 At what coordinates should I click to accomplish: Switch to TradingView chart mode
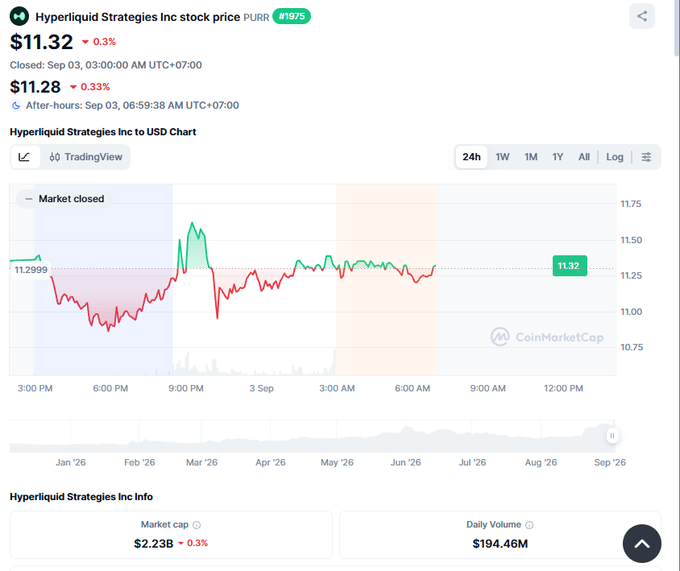click(86, 157)
